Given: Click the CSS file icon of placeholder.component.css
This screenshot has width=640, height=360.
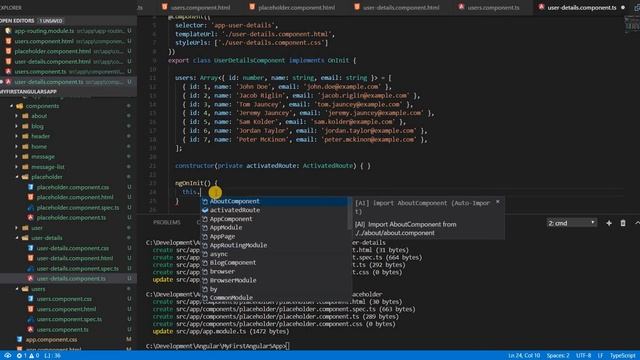Looking at the screenshot, I should pos(31,187).
